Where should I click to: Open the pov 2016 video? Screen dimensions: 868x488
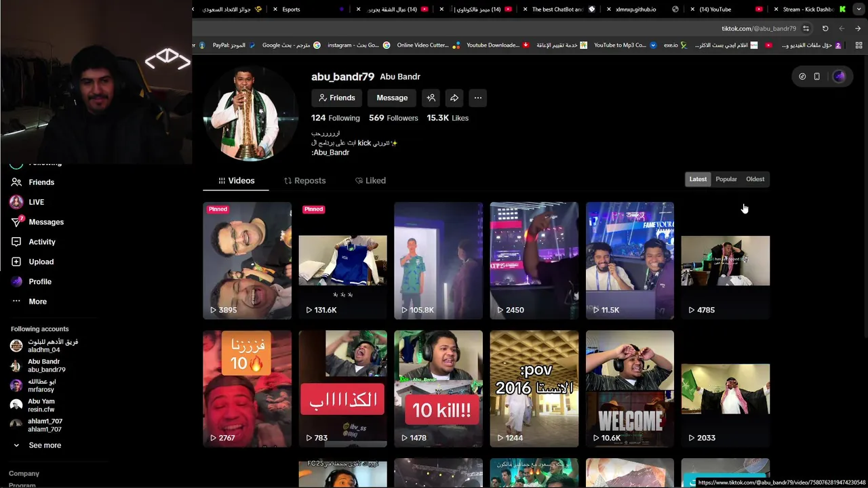pos(534,388)
